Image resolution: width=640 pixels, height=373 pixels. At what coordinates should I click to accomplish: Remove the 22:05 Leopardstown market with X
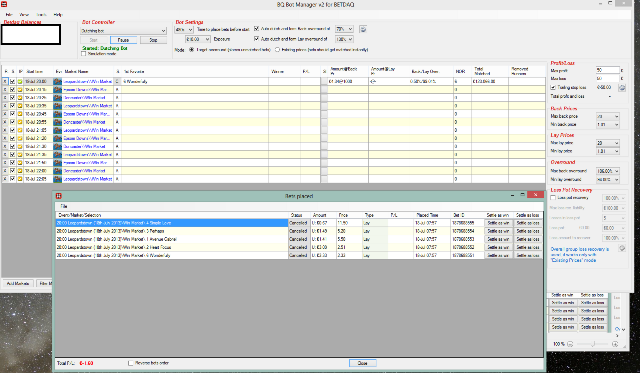click(5, 179)
